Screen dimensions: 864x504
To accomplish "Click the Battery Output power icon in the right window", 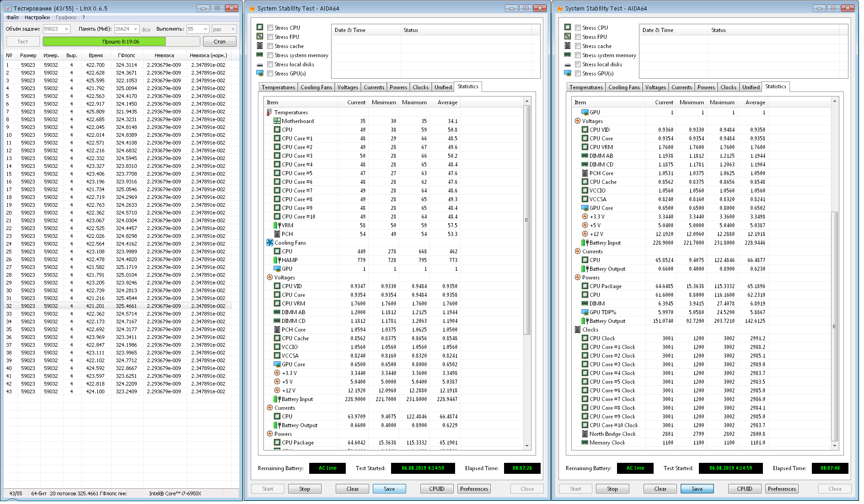I will (x=585, y=321).
